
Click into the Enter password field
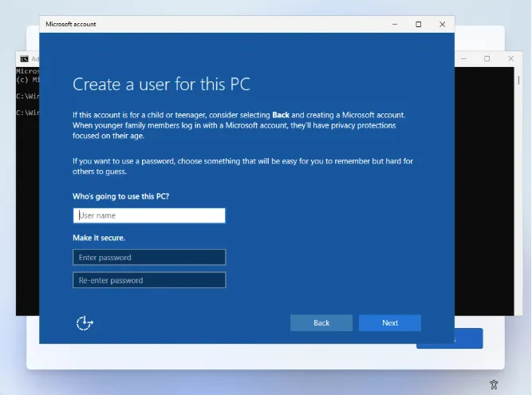[149, 257]
